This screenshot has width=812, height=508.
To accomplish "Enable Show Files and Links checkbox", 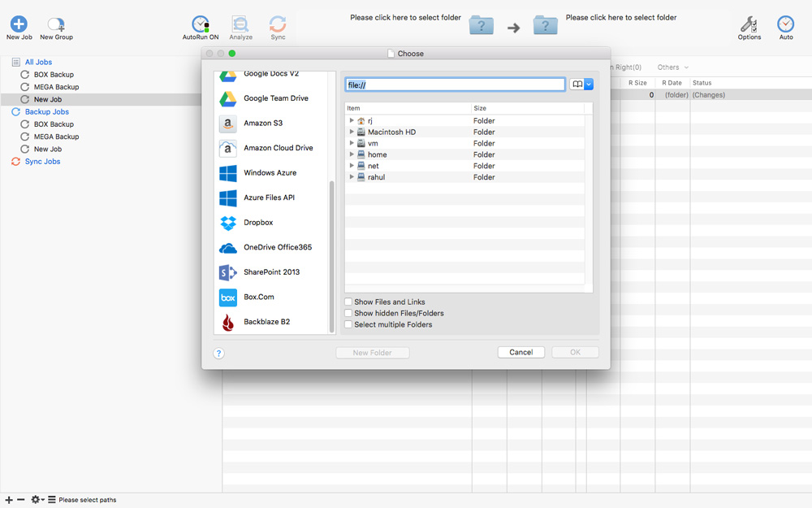I will [x=348, y=302].
